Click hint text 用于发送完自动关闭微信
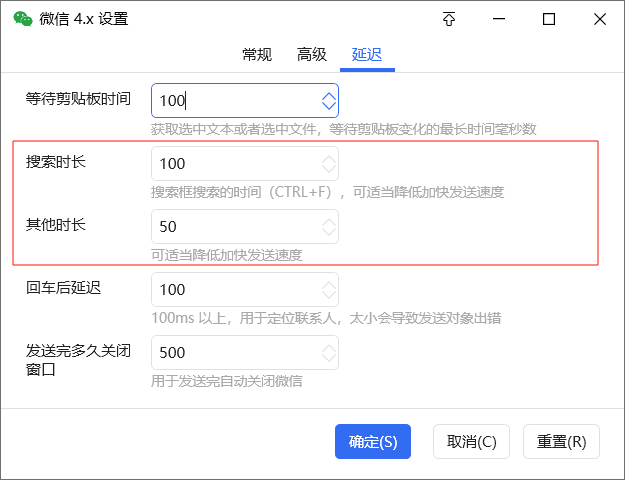625x480 pixels. pyautogui.click(x=226, y=381)
